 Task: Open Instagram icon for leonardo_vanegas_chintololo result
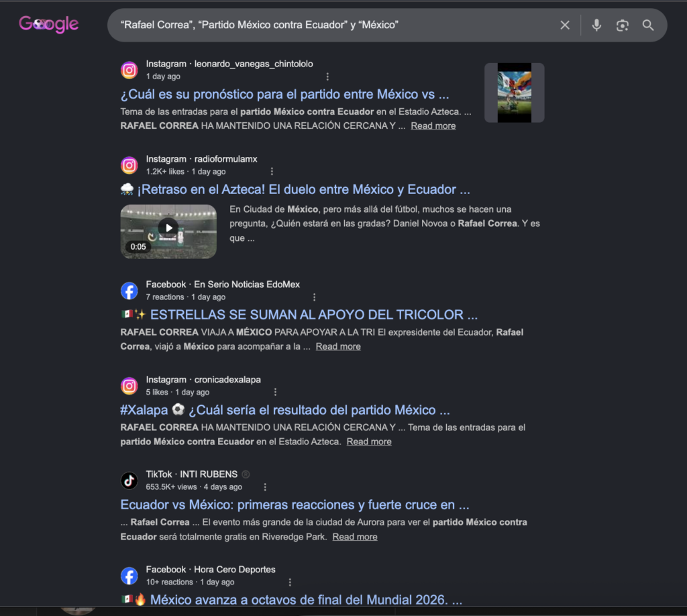click(x=129, y=70)
